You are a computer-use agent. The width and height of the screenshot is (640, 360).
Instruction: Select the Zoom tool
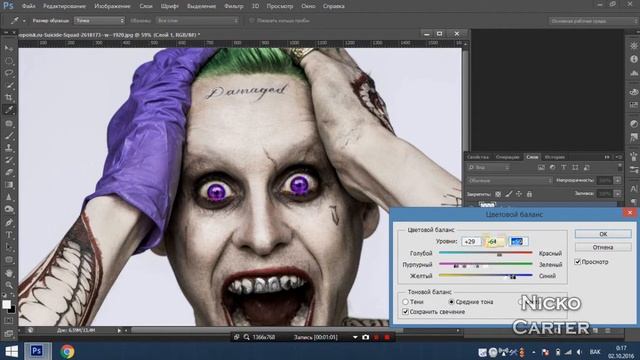click(x=9, y=284)
